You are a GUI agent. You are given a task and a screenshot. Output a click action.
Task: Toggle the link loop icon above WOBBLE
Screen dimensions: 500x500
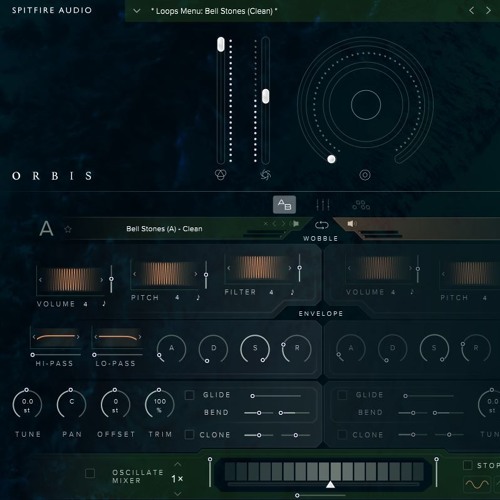(x=321, y=225)
